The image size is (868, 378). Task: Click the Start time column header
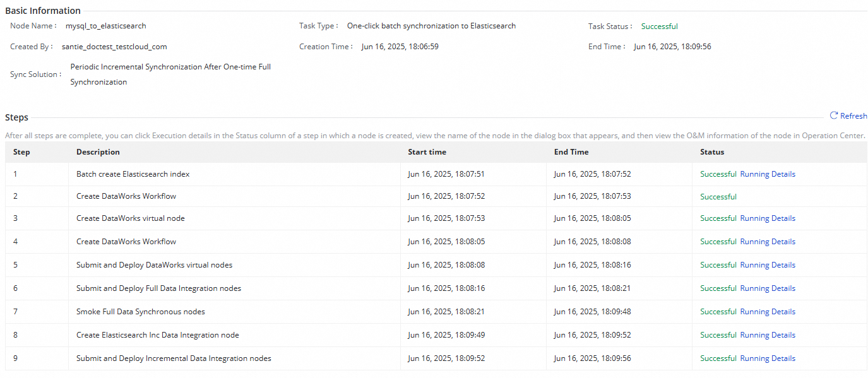[x=427, y=152]
